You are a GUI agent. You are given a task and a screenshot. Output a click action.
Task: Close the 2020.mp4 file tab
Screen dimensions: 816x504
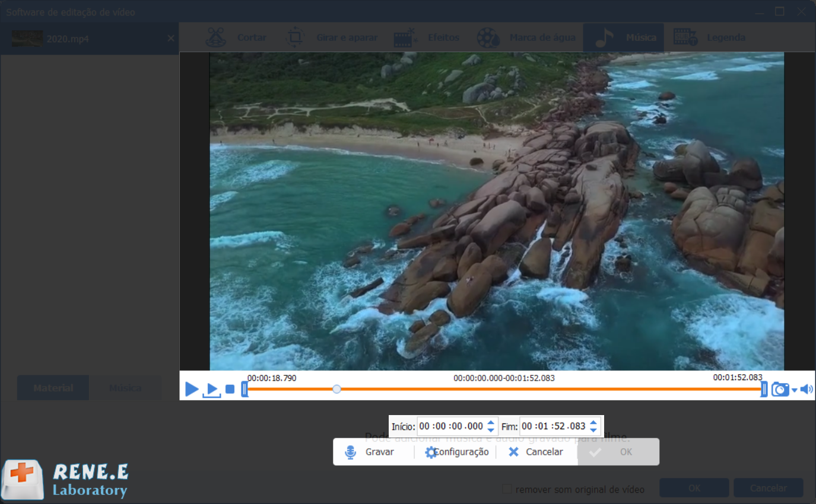click(x=171, y=39)
